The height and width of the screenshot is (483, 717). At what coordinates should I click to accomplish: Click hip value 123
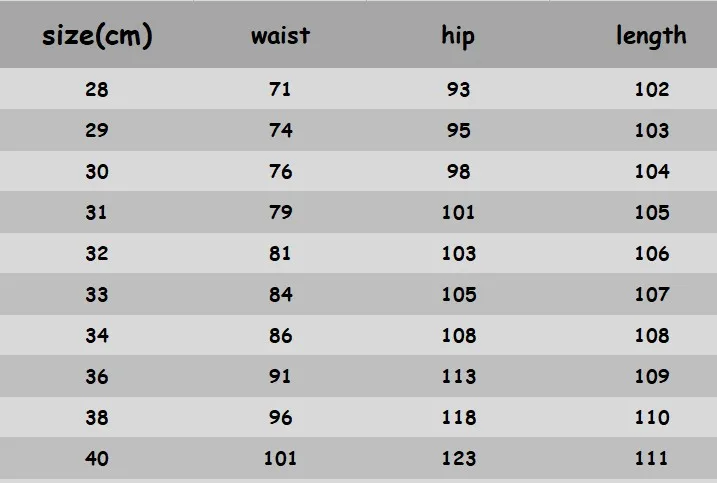(x=459, y=458)
